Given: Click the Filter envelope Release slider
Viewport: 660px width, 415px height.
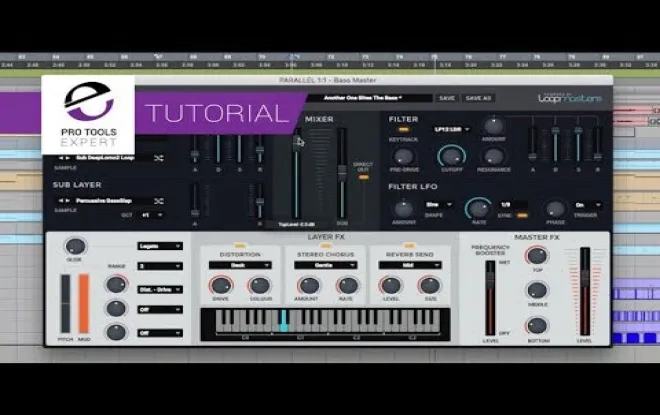Looking at the screenshot, I should click(597, 144).
